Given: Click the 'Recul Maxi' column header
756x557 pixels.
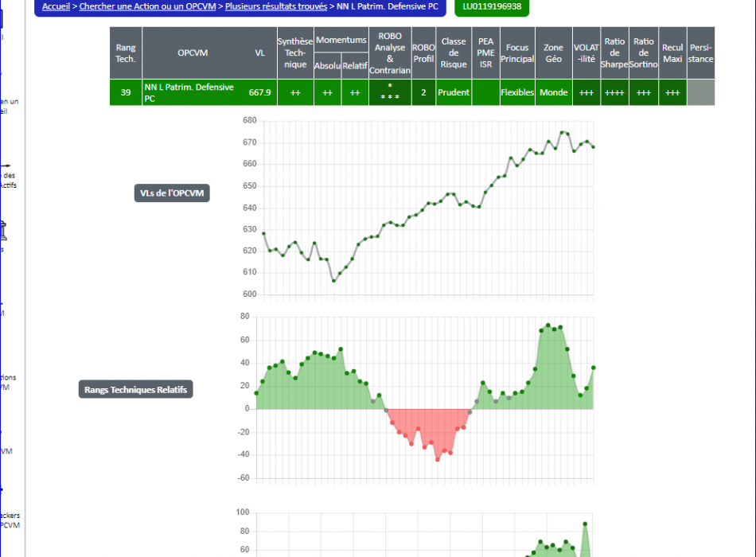Looking at the screenshot, I should 672,53.
